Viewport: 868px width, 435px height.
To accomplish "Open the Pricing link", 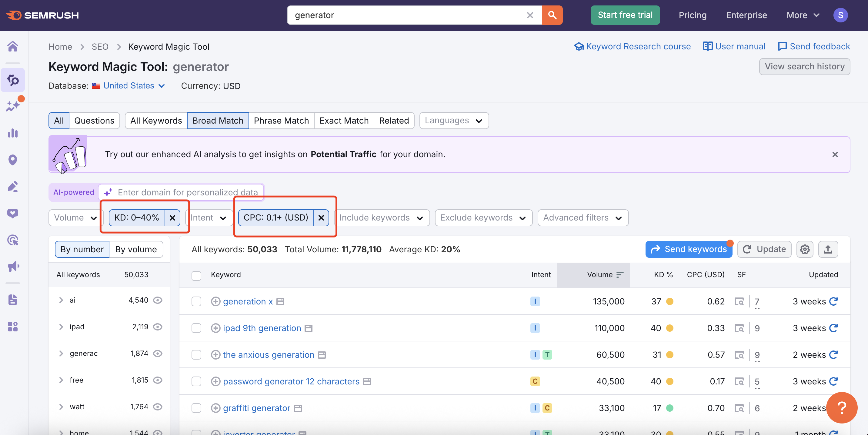I will point(693,15).
